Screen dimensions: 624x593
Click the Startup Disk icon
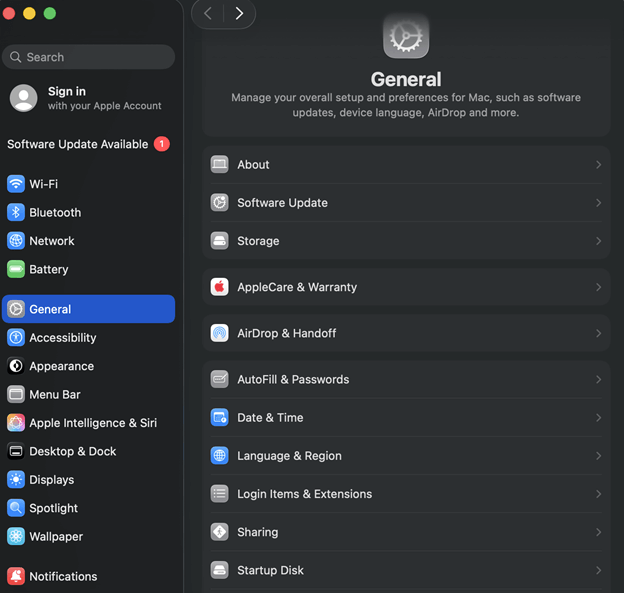[220, 570]
